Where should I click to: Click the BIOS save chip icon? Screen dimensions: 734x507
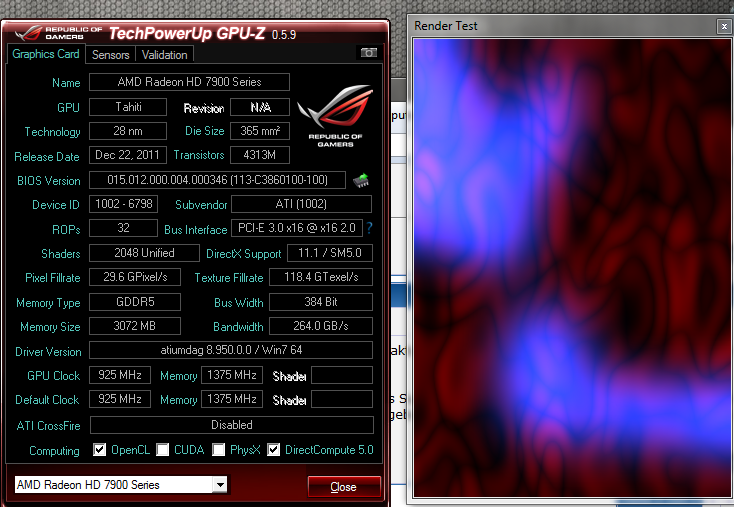(x=361, y=180)
